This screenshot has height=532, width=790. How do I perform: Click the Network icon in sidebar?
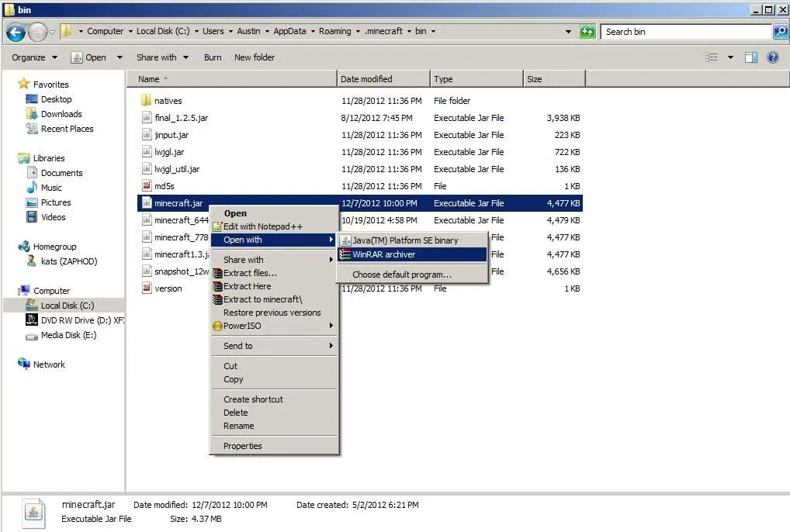click(x=24, y=364)
